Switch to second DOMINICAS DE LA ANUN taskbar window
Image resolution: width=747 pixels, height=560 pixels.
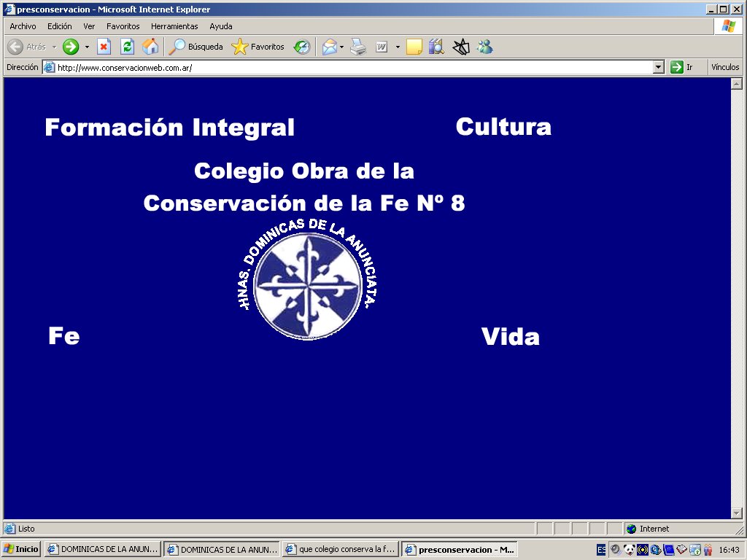pyautogui.click(x=222, y=549)
